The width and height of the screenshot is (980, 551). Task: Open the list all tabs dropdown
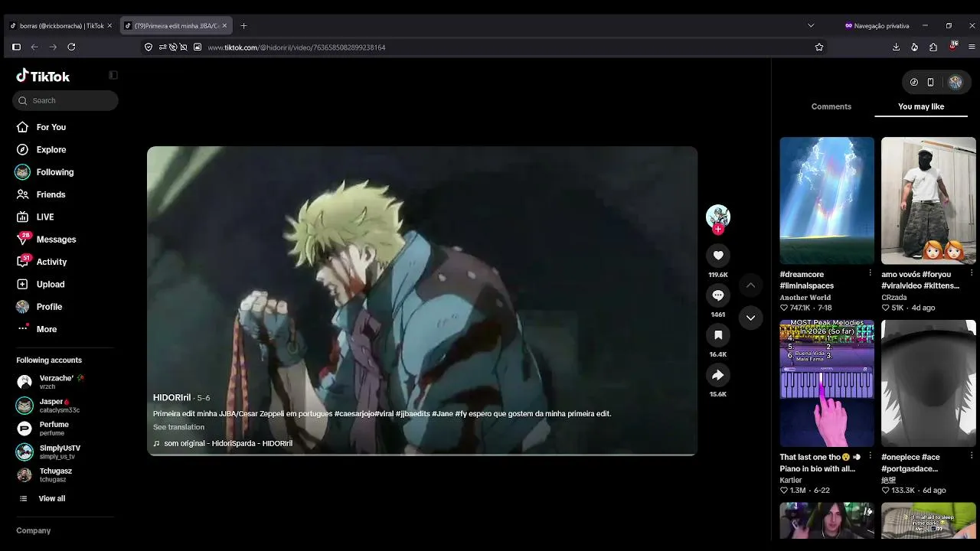tap(811, 25)
